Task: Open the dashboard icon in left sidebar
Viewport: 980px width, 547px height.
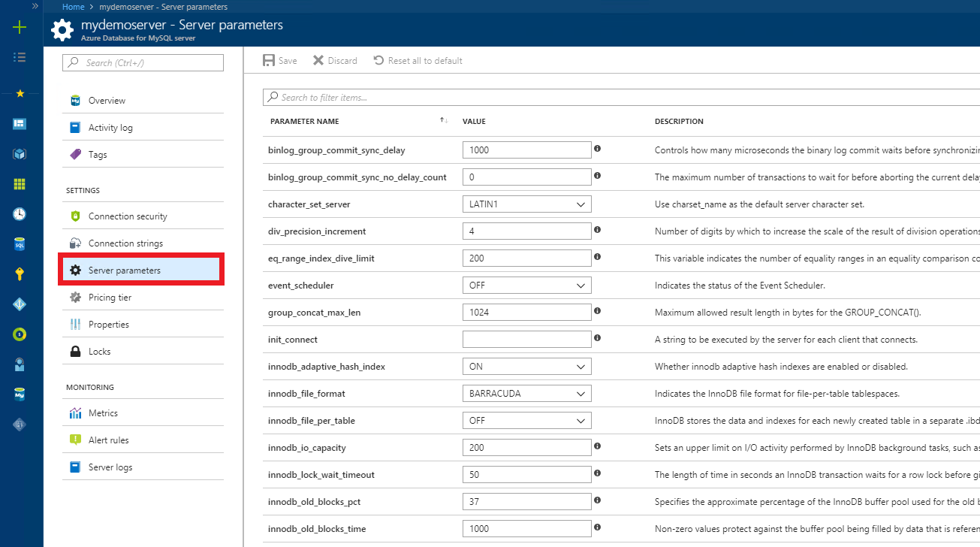Action: point(20,123)
